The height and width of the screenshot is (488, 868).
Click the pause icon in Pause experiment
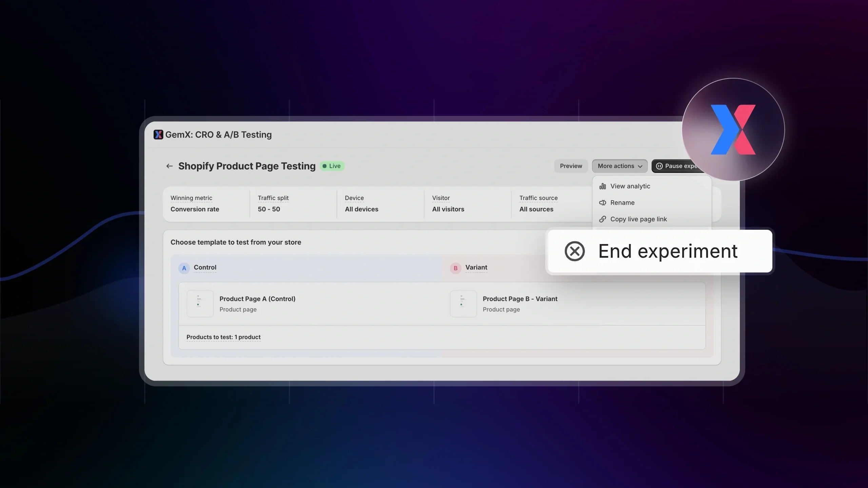point(659,166)
